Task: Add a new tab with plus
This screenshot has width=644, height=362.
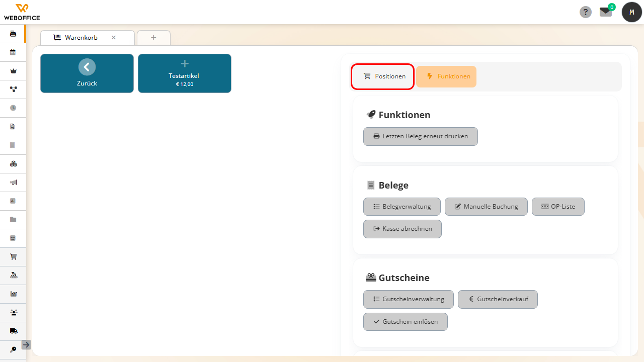Action: pos(153,38)
